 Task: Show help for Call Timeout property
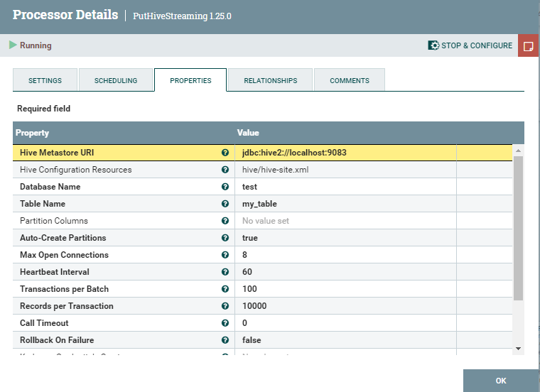click(x=225, y=323)
